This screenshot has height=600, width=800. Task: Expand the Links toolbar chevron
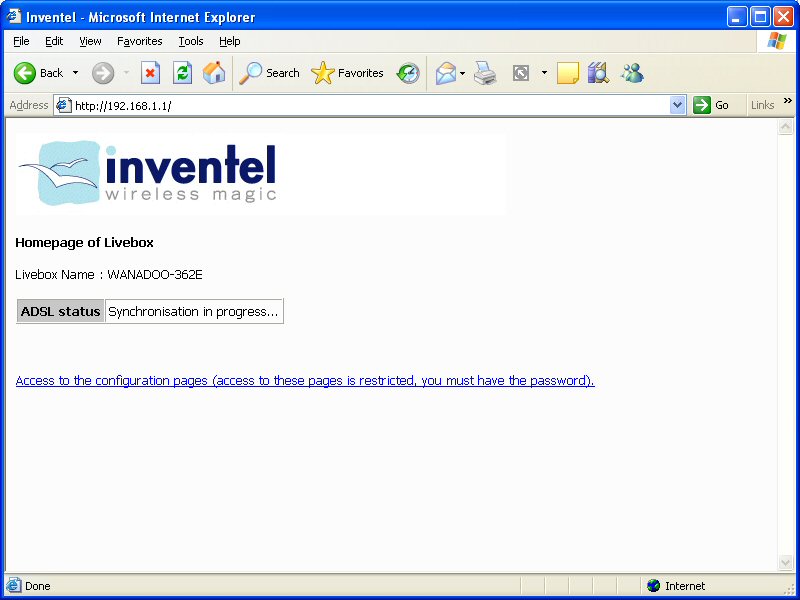point(788,101)
